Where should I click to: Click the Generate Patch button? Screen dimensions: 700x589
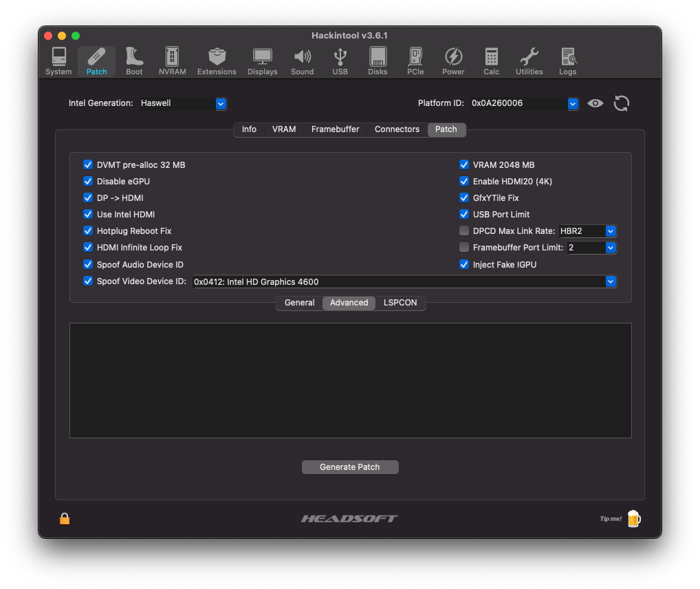[x=350, y=467]
